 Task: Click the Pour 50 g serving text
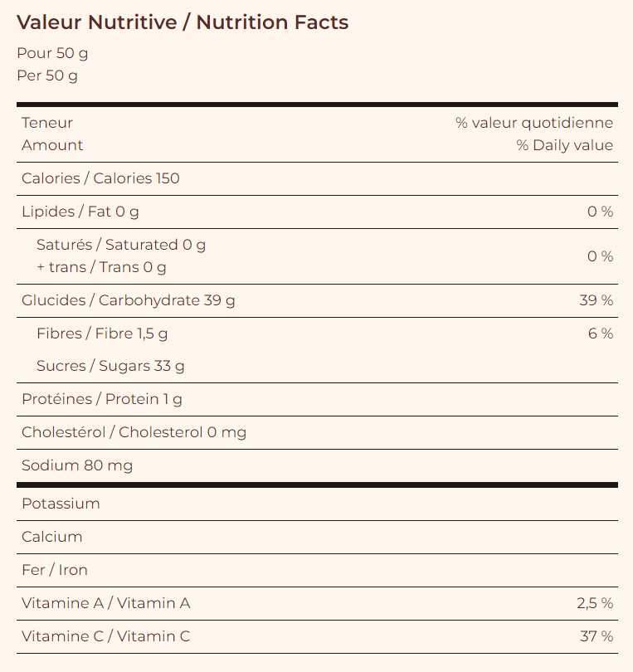52,53
